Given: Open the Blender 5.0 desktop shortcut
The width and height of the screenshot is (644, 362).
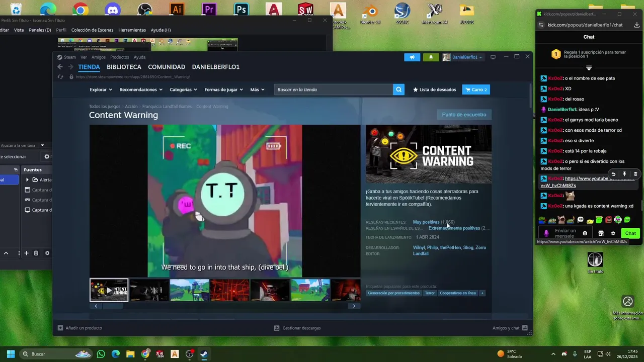Looking at the screenshot, I should (370, 14).
